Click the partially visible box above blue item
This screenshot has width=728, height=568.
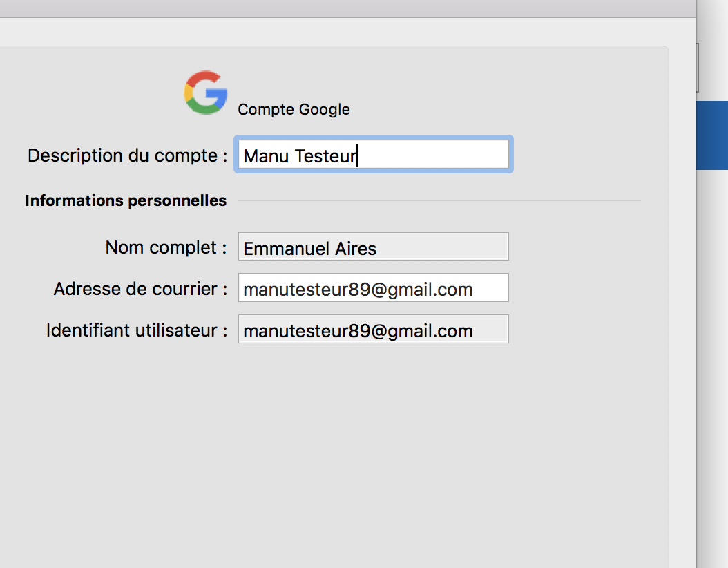[x=698, y=68]
